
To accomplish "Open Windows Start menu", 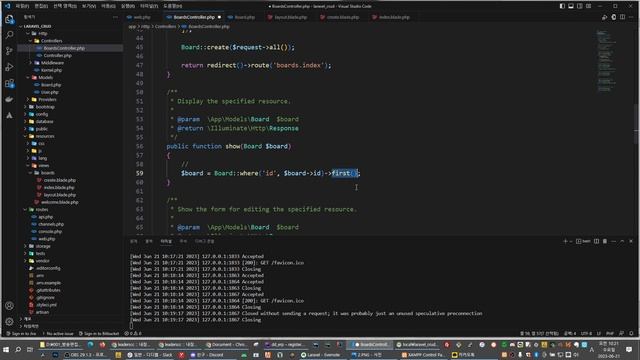I will pos(6,350).
